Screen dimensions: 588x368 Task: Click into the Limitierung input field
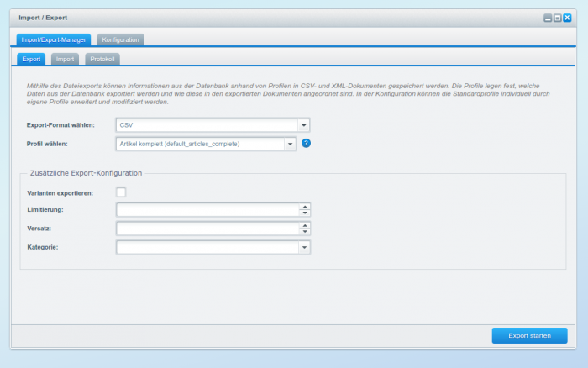207,210
